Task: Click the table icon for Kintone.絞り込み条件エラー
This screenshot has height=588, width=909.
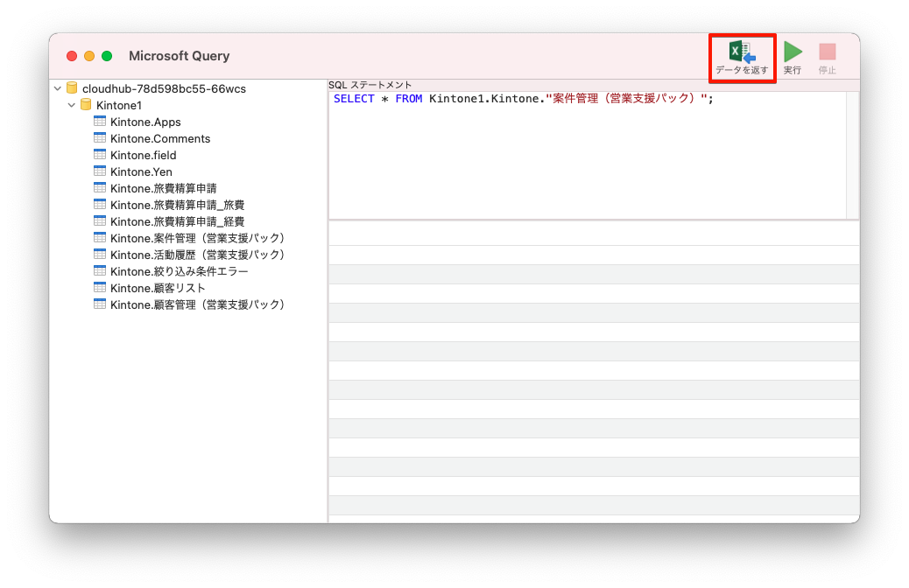Action: 100,271
